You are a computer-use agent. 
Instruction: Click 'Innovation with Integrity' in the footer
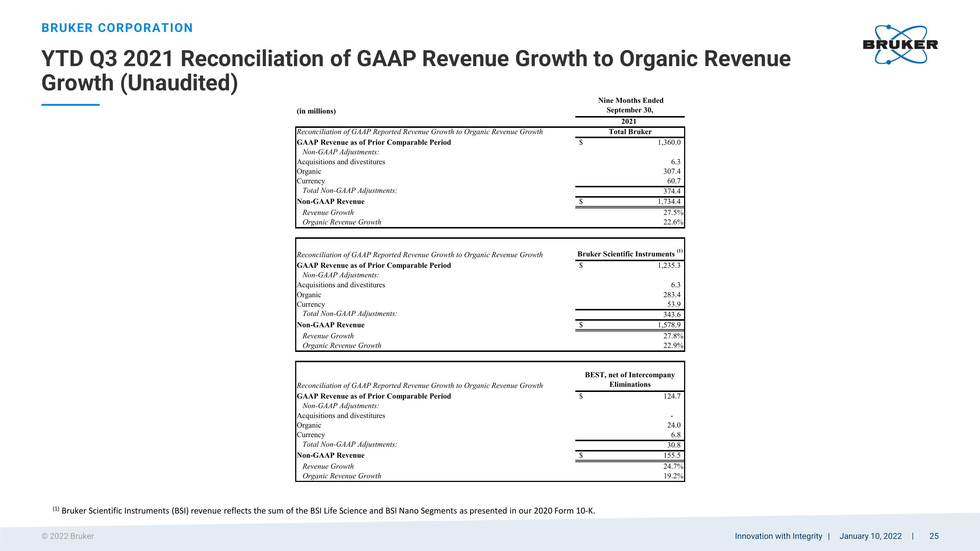coord(778,536)
